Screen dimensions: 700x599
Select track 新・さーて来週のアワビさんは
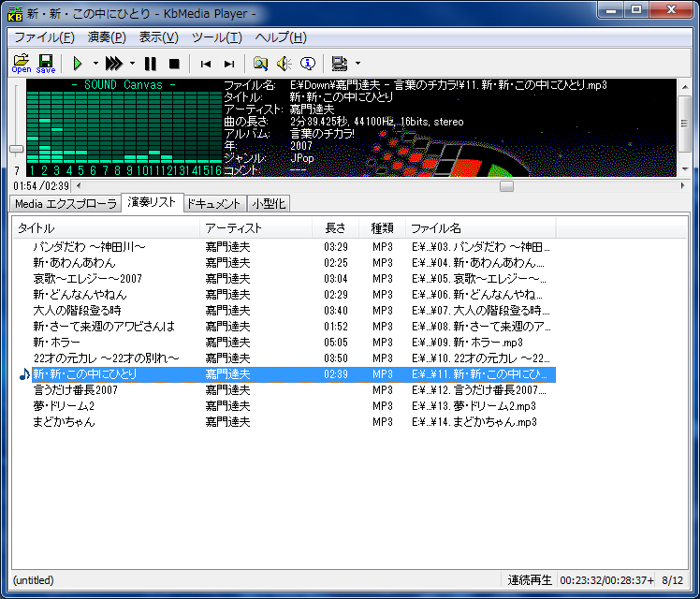(x=104, y=327)
